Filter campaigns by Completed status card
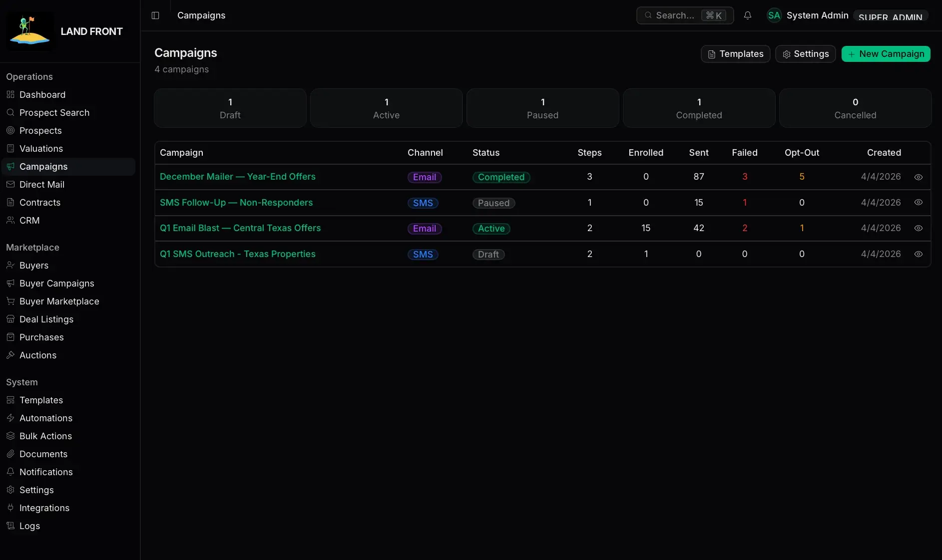The width and height of the screenshot is (942, 560). click(x=699, y=108)
